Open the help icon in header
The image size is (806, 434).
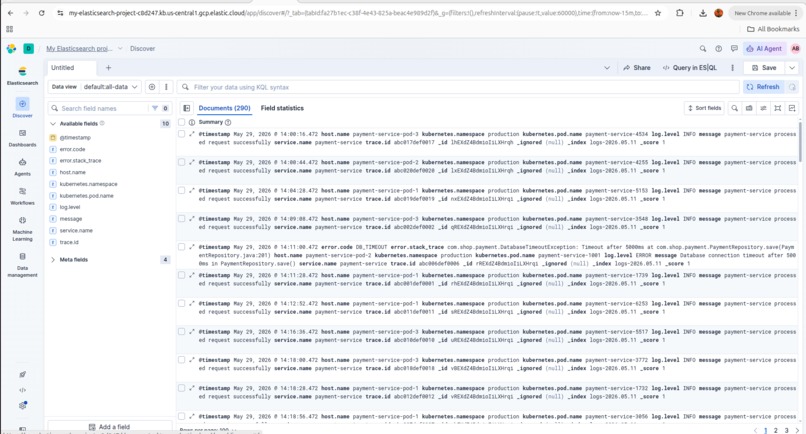click(x=719, y=48)
